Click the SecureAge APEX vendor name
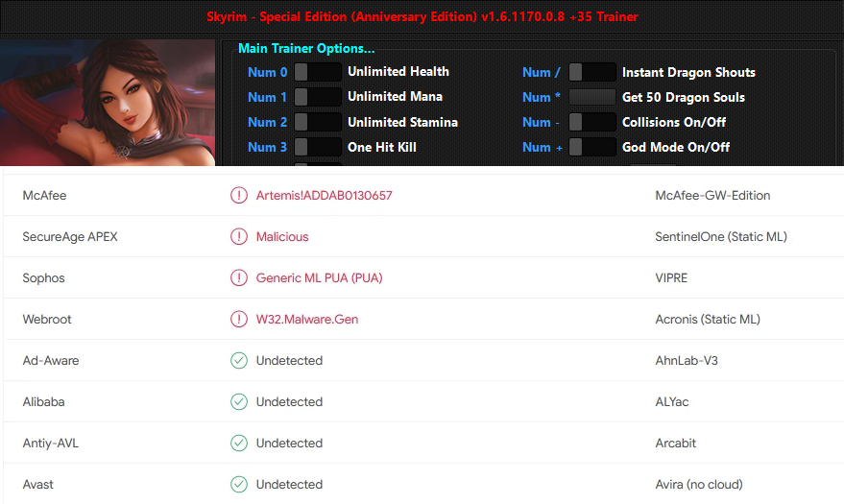 coord(70,237)
